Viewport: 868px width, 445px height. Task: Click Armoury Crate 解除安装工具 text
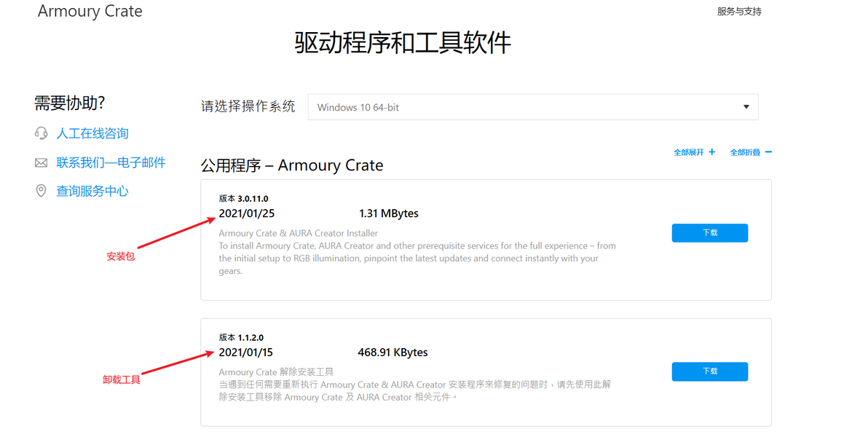tap(276, 372)
